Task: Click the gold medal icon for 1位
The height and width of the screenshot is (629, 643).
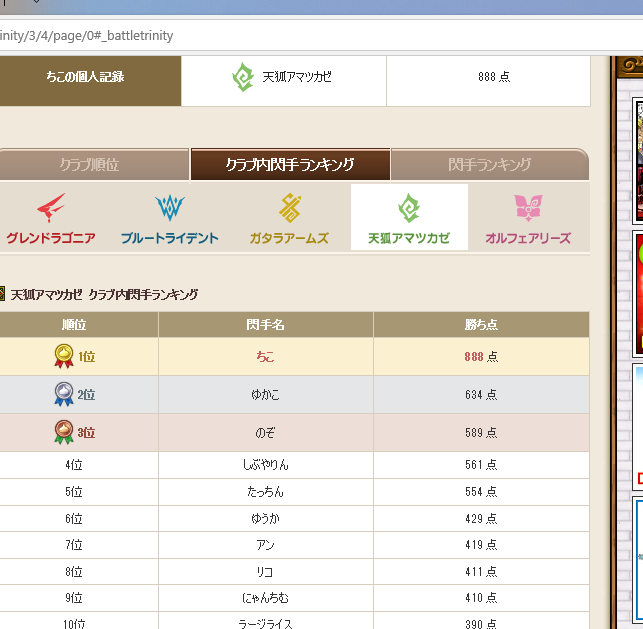Action: pyautogui.click(x=64, y=356)
